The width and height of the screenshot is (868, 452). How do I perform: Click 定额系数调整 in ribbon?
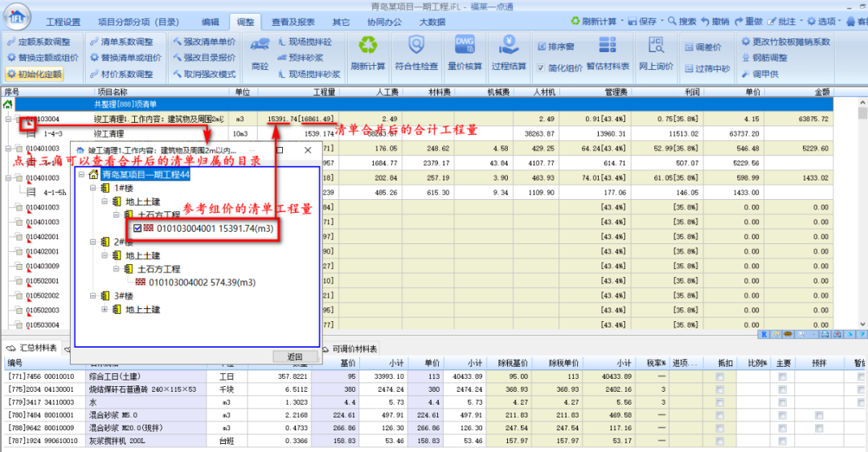coord(39,42)
